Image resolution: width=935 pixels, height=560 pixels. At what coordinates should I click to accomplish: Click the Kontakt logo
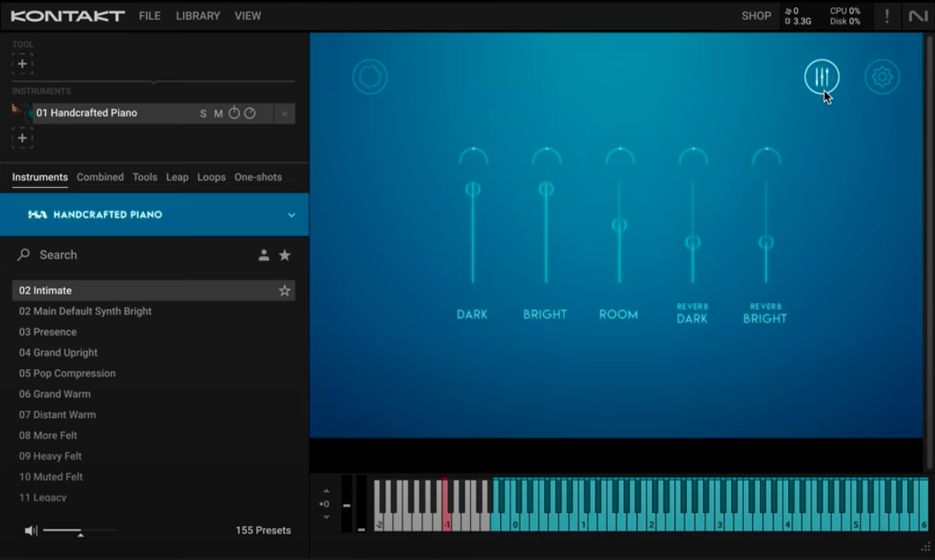coord(68,16)
